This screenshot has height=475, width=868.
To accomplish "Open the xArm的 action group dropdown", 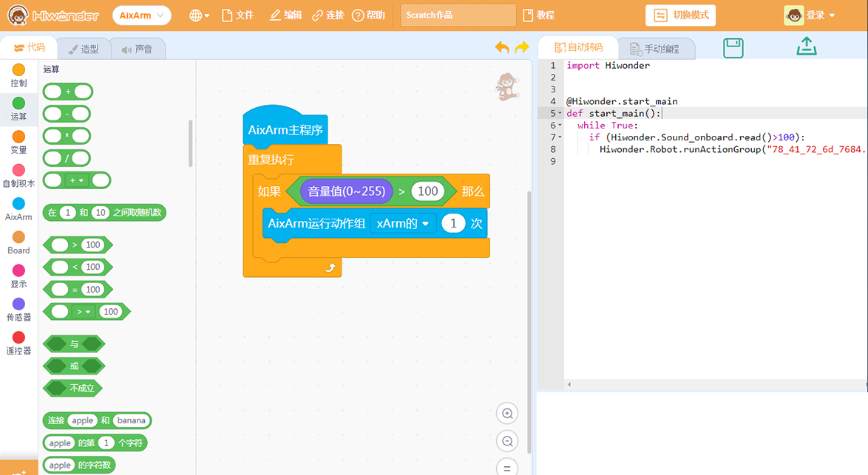I will pos(402,223).
